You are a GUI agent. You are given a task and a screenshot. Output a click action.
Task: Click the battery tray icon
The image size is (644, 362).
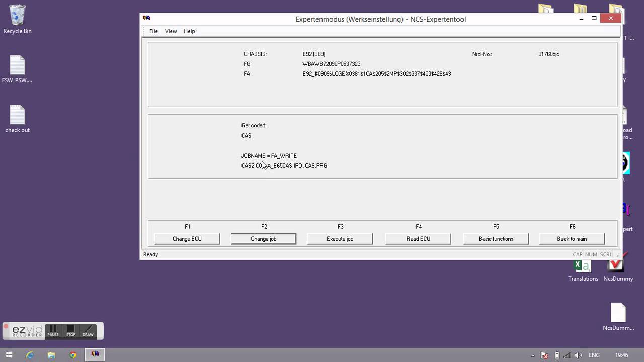556,355
